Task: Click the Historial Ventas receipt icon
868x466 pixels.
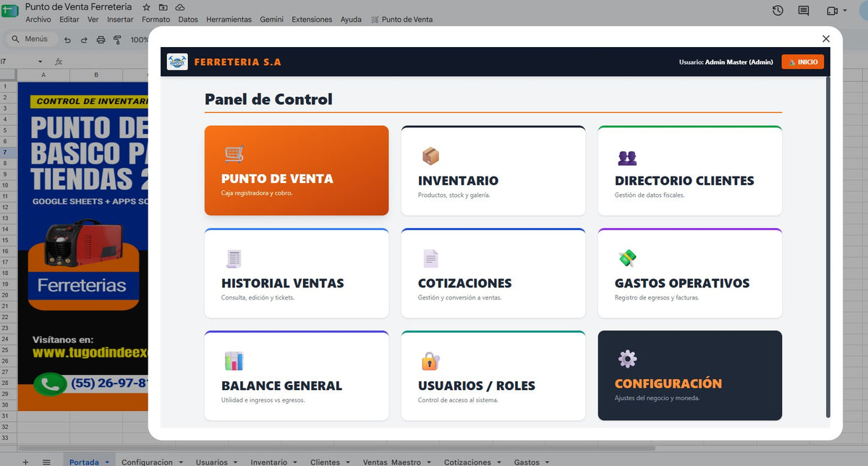Action: tap(234, 258)
